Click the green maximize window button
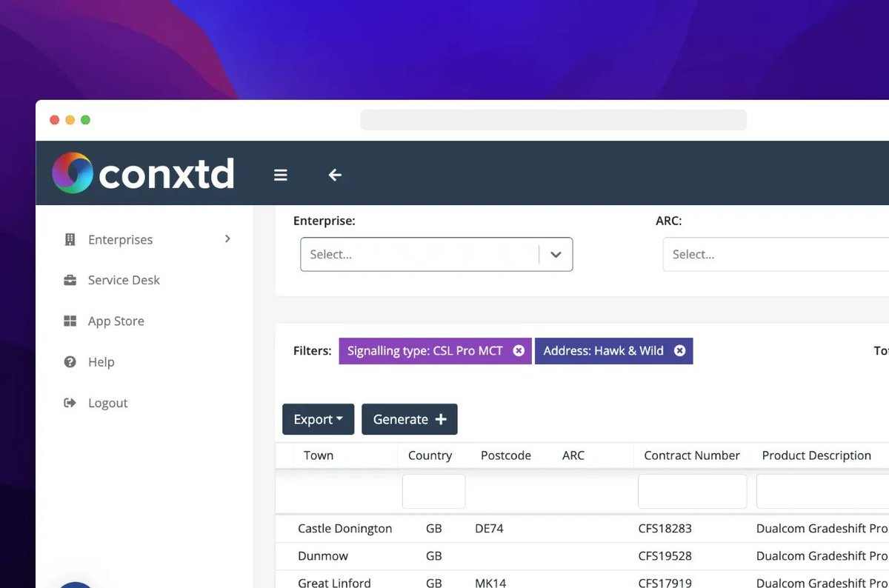The width and height of the screenshot is (889, 588). pyautogui.click(x=85, y=120)
